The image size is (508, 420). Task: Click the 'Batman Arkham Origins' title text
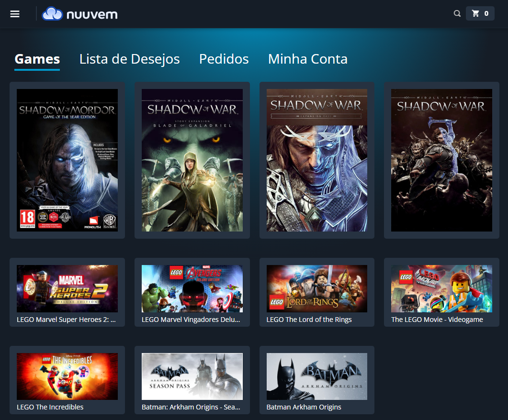(304, 407)
